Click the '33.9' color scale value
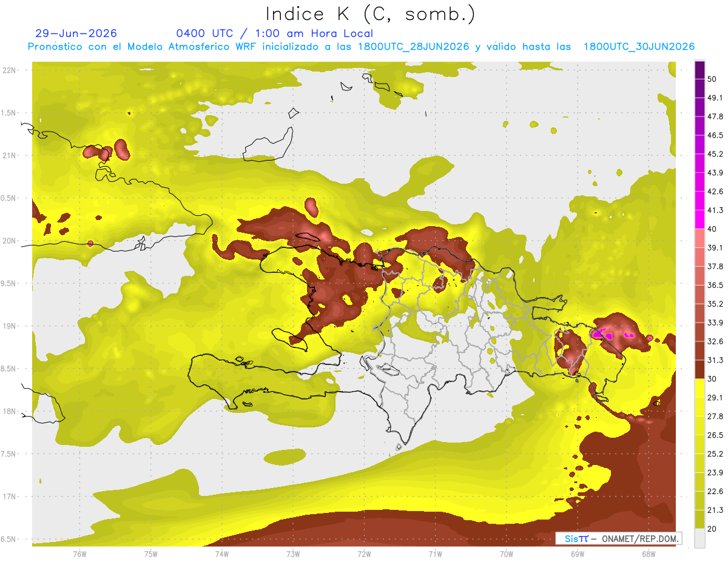 [715, 323]
